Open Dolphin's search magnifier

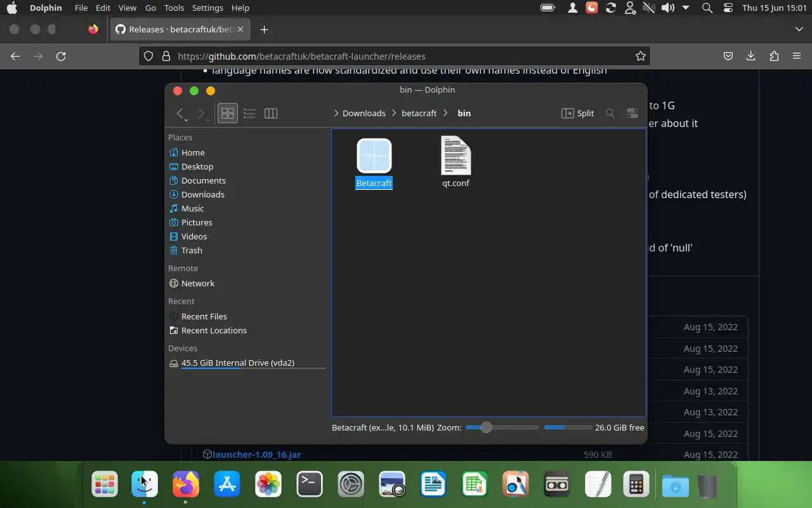click(610, 113)
